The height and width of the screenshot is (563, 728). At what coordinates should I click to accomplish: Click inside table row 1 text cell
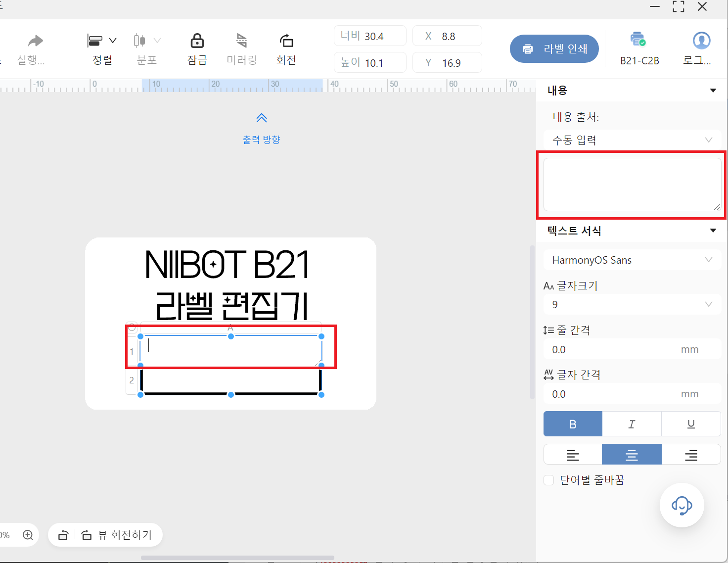tap(231, 351)
